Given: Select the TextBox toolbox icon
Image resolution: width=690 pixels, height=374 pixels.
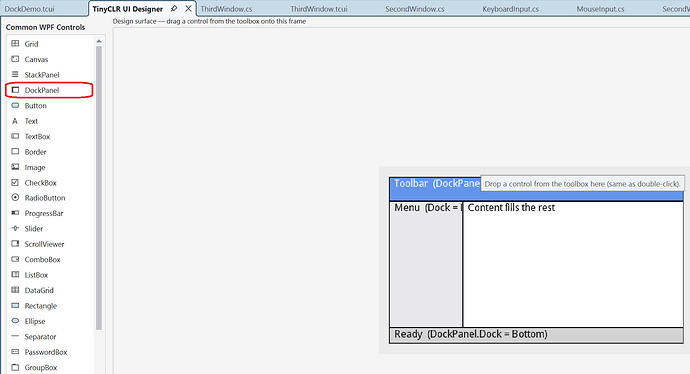Looking at the screenshot, I should point(15,136).
